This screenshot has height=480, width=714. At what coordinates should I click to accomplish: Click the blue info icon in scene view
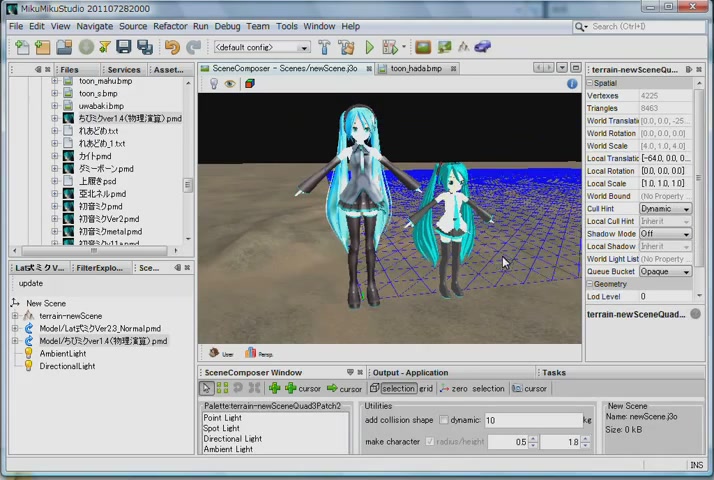pos(572,84)
